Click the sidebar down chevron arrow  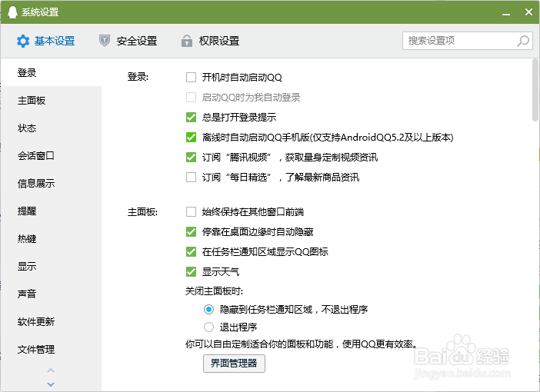click(51, 384)
